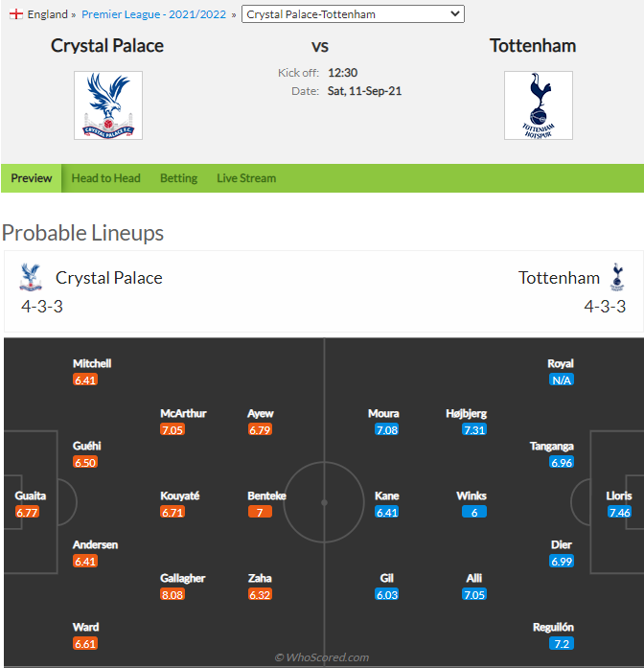The image size is (644, 668).
Task: Open the Live Stream tab
Action: pyautogui.click(x=246, y=178)
